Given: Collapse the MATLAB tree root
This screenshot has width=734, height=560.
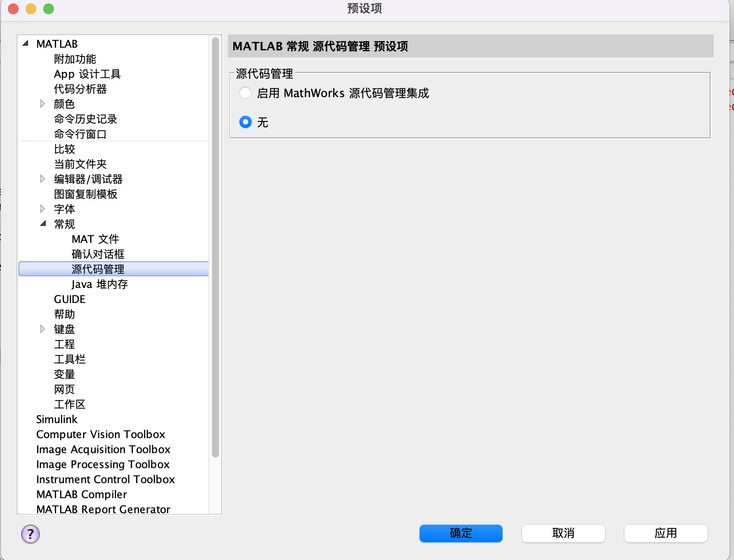Looking at the screenshot, I should (25, 43).
